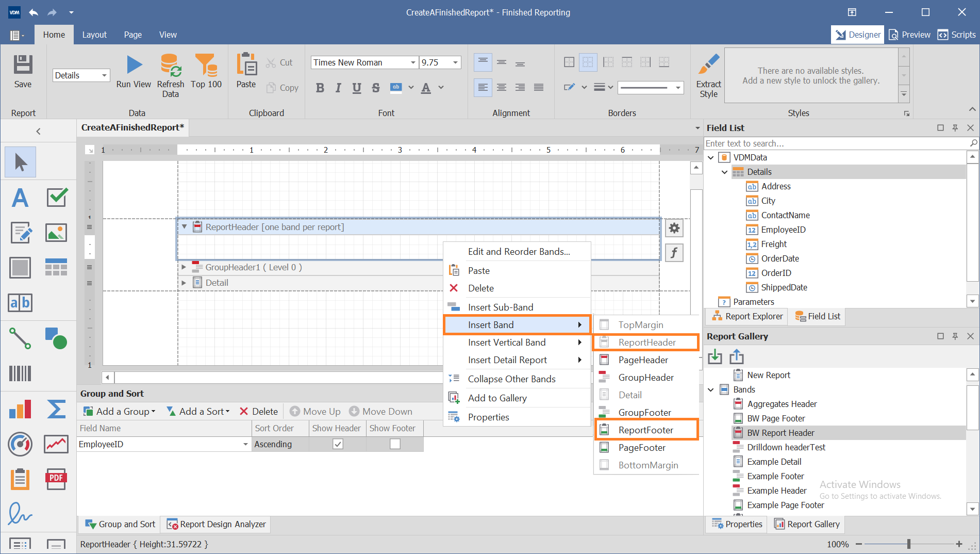Select the Barcode control in the toolbox

pos(21,373)
